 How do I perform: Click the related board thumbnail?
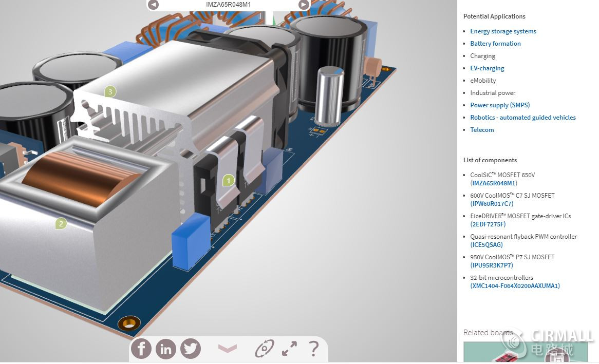tap(525, 353)
